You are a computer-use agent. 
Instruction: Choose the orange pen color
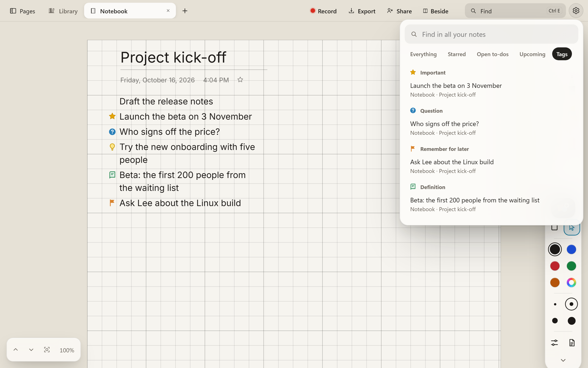[x=555, y=282]
